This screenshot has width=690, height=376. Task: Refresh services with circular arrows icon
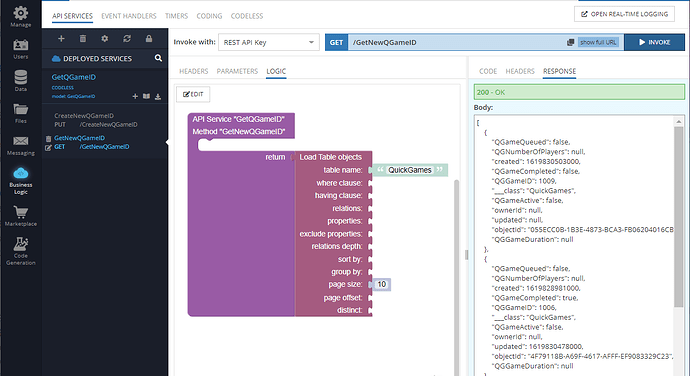tap(127, 39)
